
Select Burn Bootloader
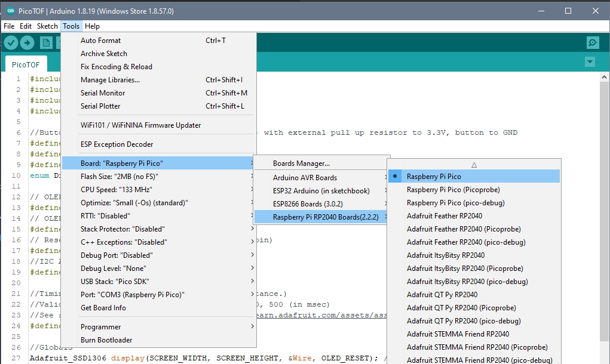tap(159, 340)
